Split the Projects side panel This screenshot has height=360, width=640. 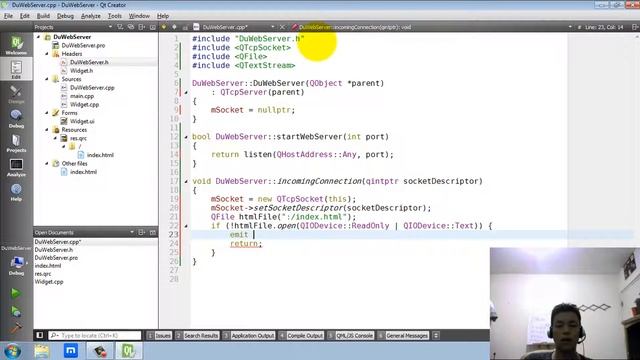click(142, 27)
